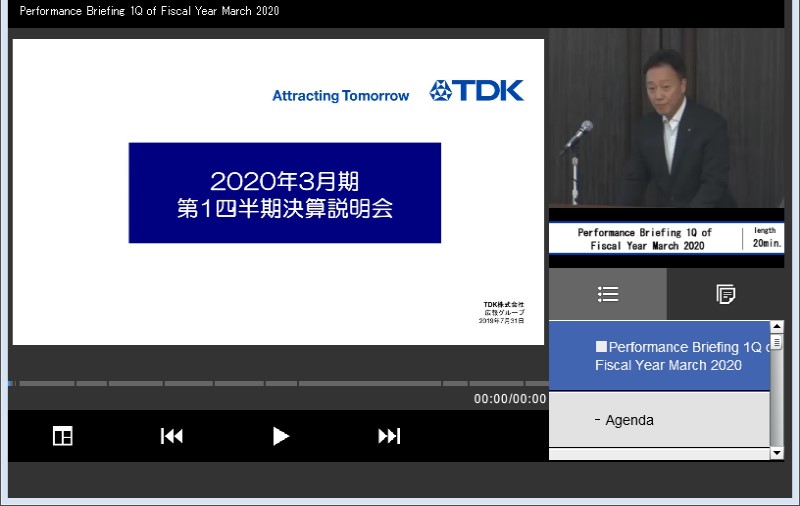This screenshot has width=800, height=506.
Task: Click the chapter list scroll down arrow
Action: (777, 452)
